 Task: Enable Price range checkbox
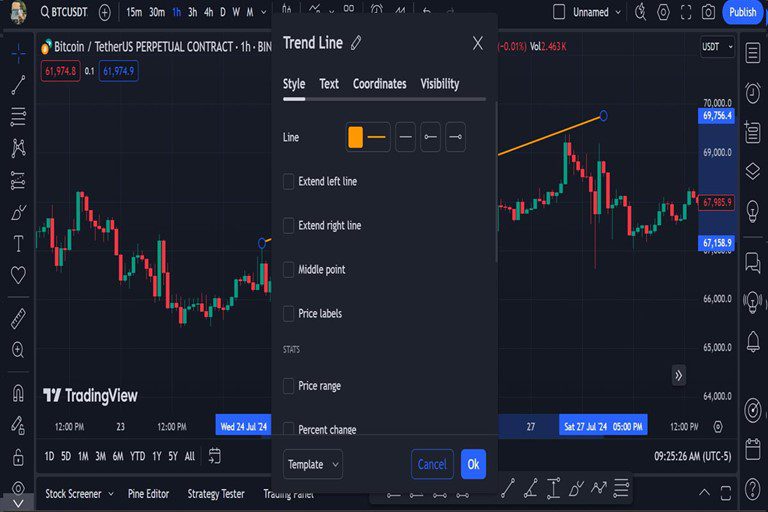288,386
